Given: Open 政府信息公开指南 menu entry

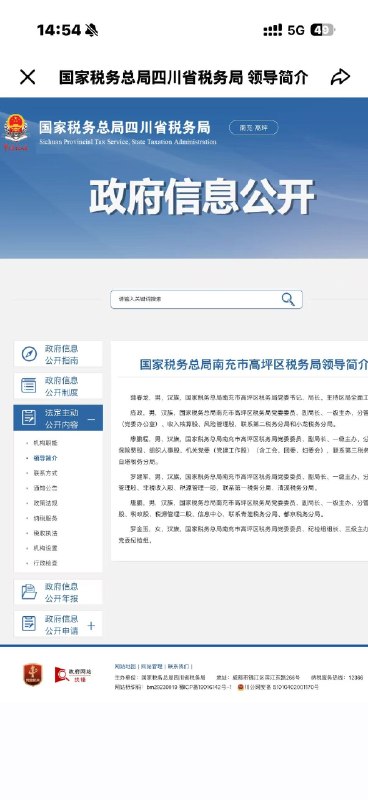Looking at the screenshot, I should pos(58,354).
